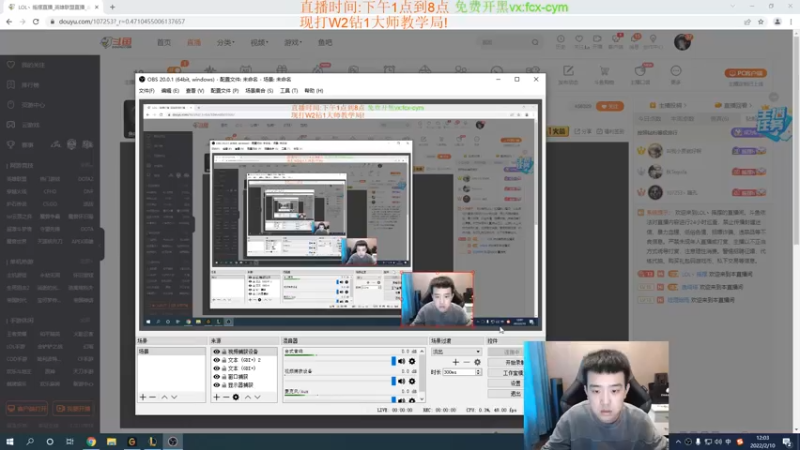
Task: Open scene transition properties gear
Action: pyautogui.click(x=477, y=362)
